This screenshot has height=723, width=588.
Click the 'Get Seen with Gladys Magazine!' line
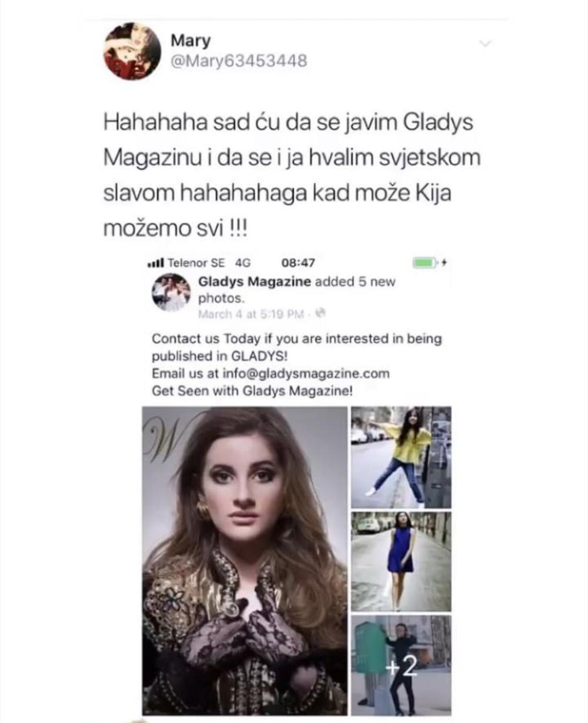pos(252,390)
